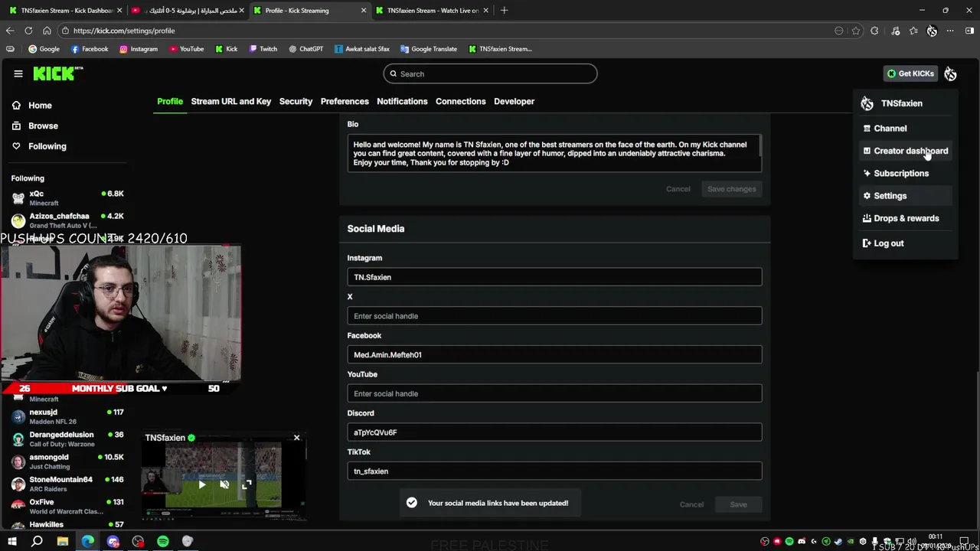Open Discord from the taskbar
Image resolution: width=980 pixels, height=551 pixels.
point(113,542)
